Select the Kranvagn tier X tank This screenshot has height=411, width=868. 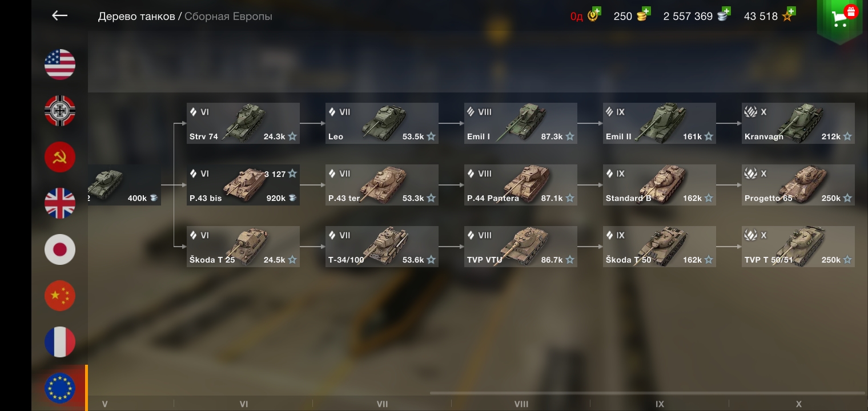click(798, 123)
